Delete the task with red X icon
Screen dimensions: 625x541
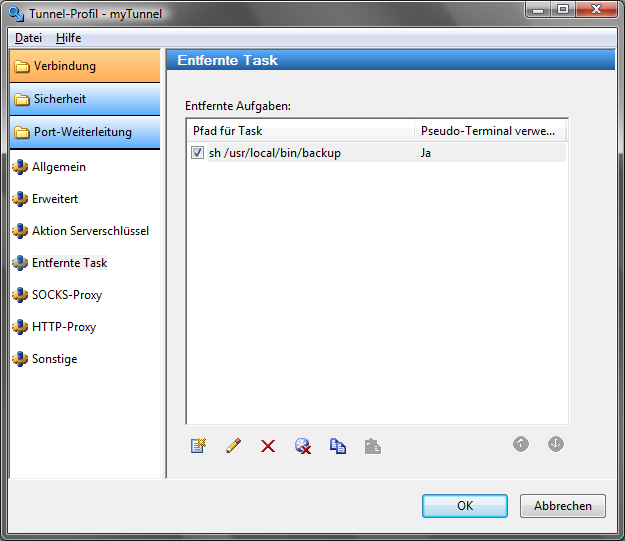tap(268, 446)
